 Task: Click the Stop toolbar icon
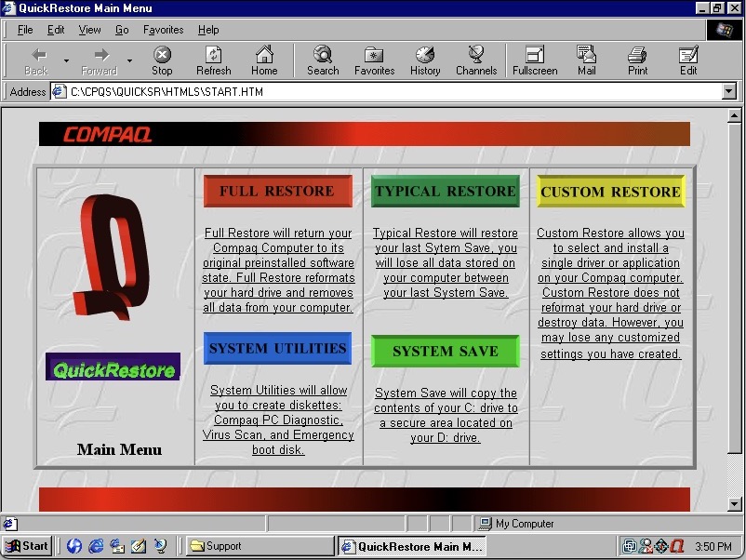pyautogui.click(x=162, y=60)
